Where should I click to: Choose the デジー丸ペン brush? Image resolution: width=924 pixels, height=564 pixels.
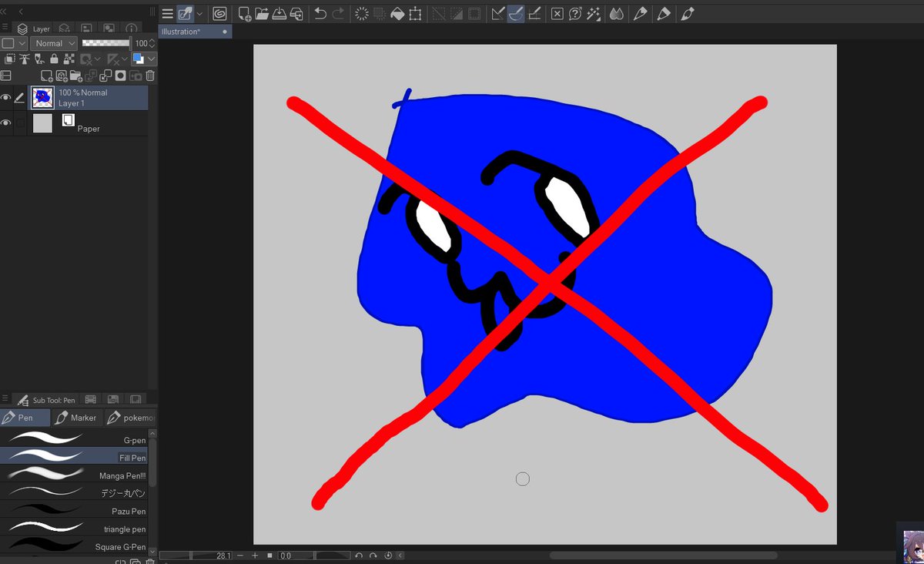[74, 492]
